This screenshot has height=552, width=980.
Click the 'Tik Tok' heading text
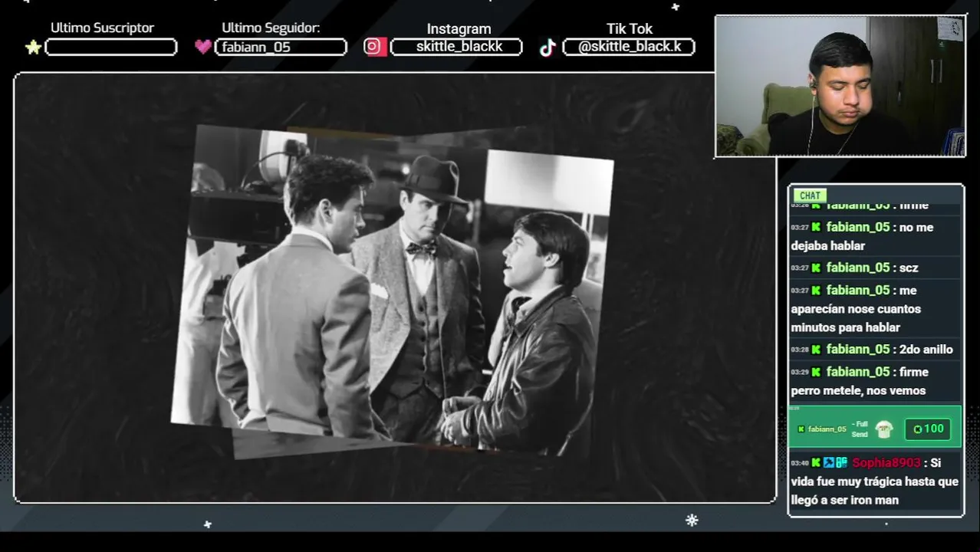point(630,28)
